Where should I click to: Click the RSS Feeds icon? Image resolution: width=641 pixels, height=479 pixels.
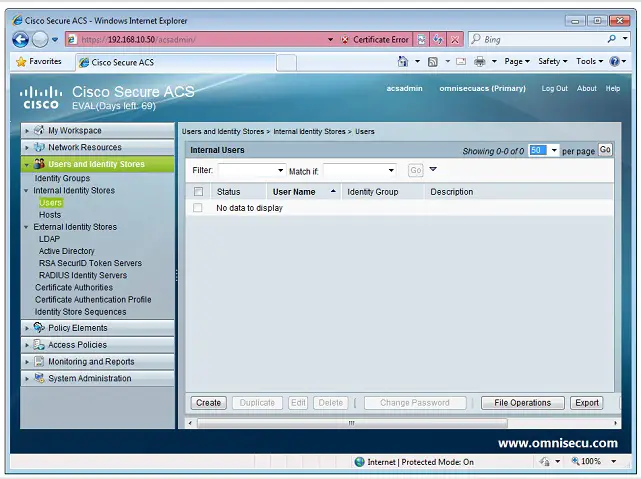pos(433,62)
